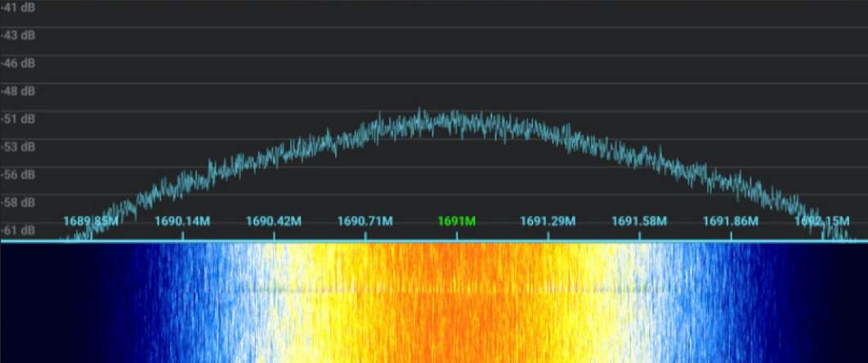The height and width of the screenshot is (363, 868).
Task: Click the -51 dB scale label
Action: pos(18,119)
